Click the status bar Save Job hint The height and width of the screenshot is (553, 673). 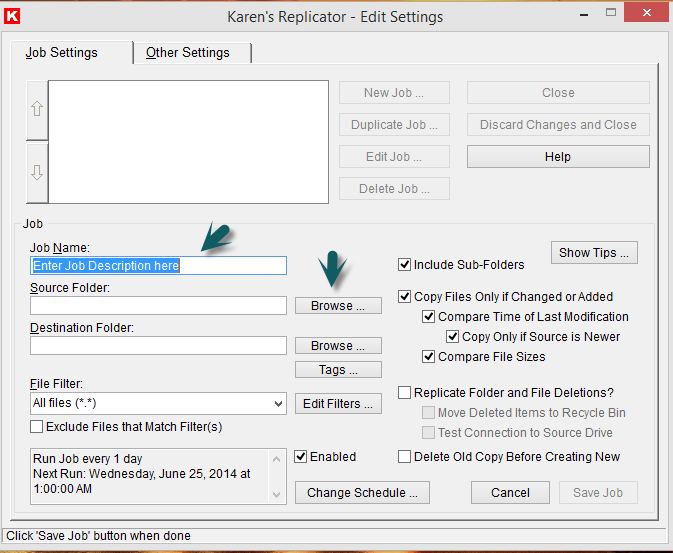coord(98,536)
